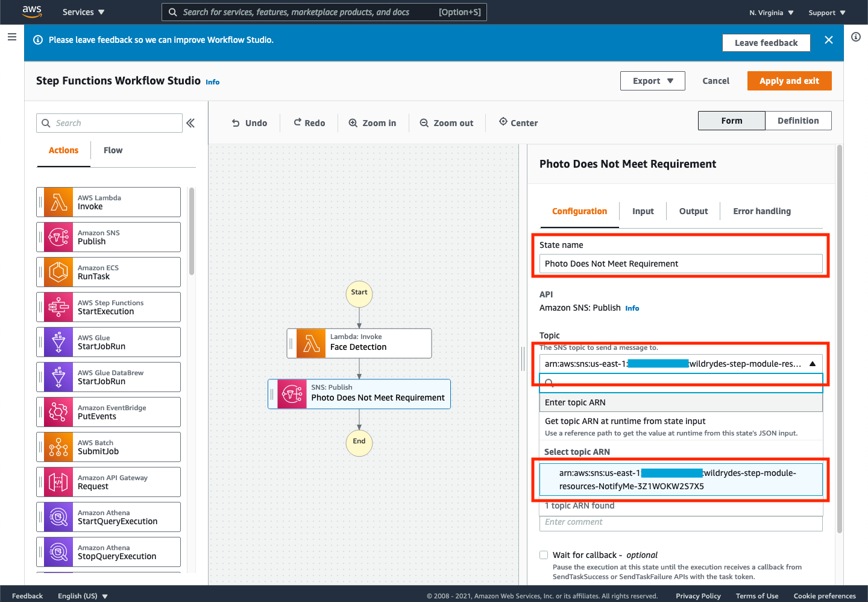The width and height of the screenshot is (868, 602).
Task: Select the Step Functions StartExecution icon
Action: pos(58,307)
